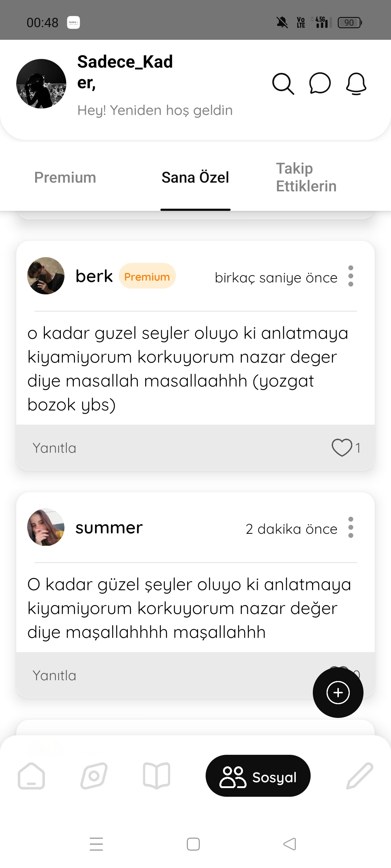This screenshot has width=391, height=868.
Task: Tap the black plus floating button
Action: 338,693
